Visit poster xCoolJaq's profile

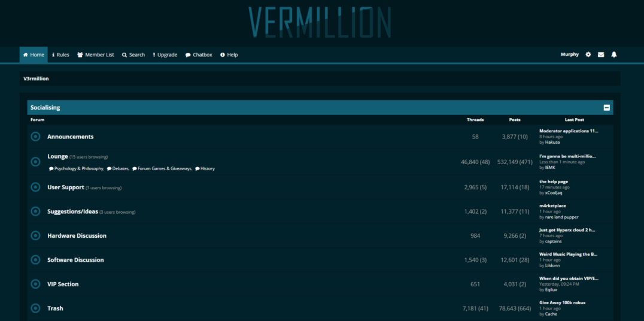point(554,193)
